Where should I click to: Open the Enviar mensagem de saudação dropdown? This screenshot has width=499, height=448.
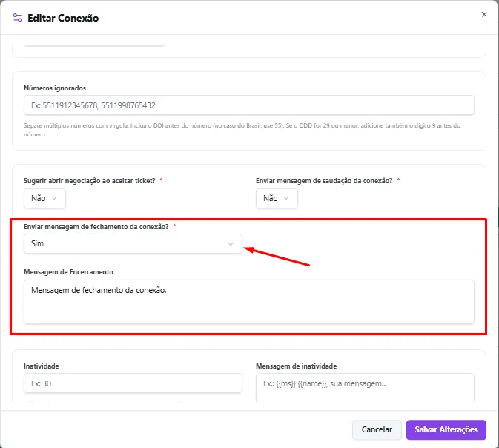click(277, 198)
